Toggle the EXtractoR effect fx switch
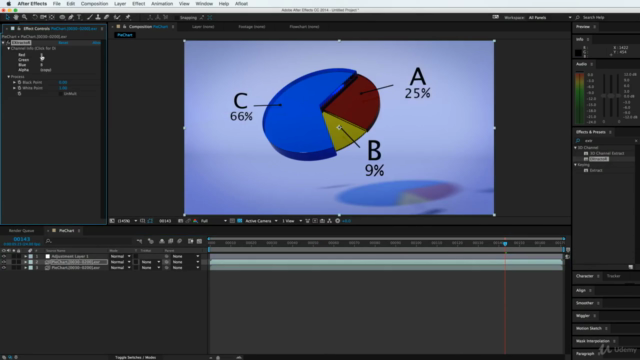This screenshot has width=640, height=360. (x=8, y=42)
